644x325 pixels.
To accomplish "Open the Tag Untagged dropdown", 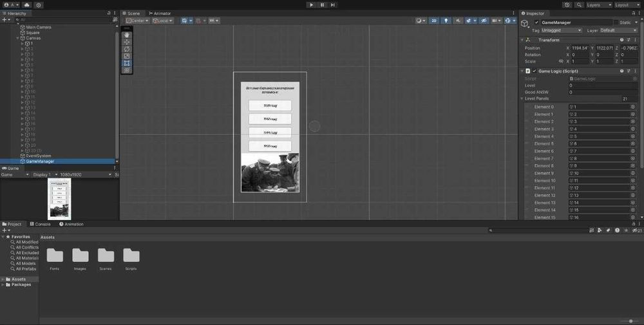I will (x=562, y=30).
